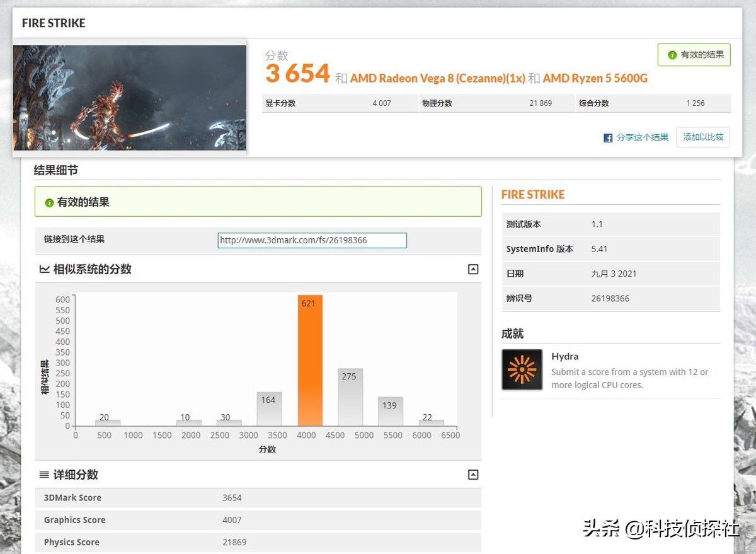Click the Facebook icon next to 分享这个结果
The height and width of the screenshot is (554, 756).
[x=607, y=137]
